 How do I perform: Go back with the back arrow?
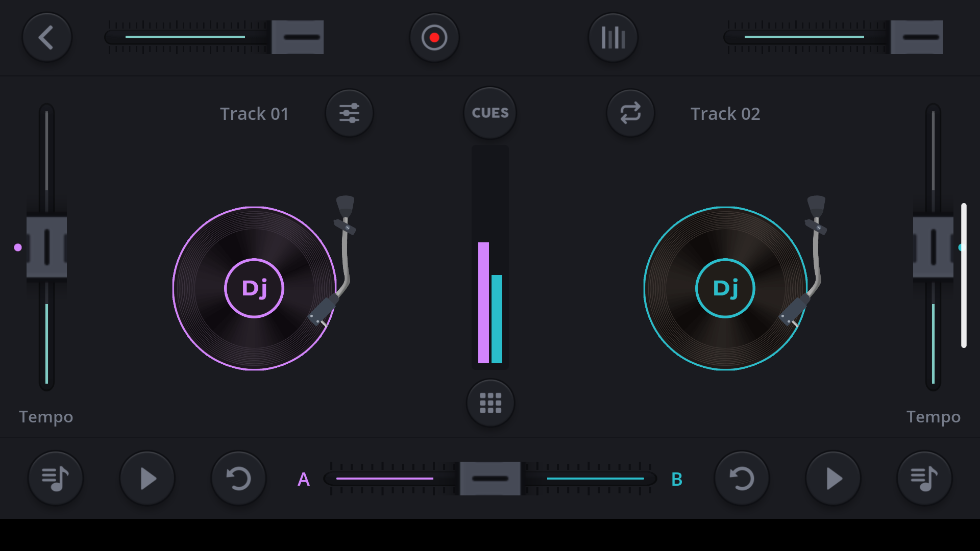click(47, 37)
